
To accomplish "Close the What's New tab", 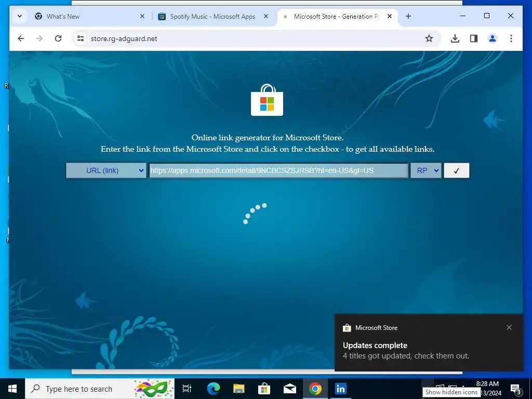I will pos(142,16).
